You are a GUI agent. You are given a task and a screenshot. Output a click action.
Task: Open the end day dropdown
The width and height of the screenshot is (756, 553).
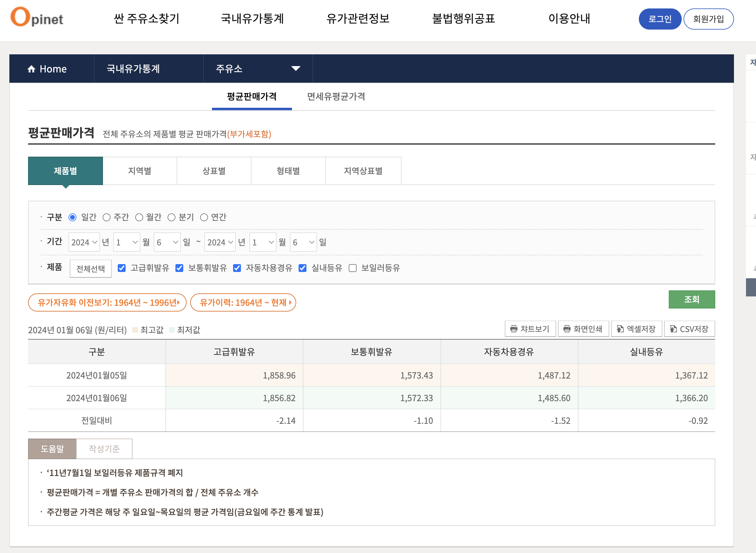[x=303, y=242]
